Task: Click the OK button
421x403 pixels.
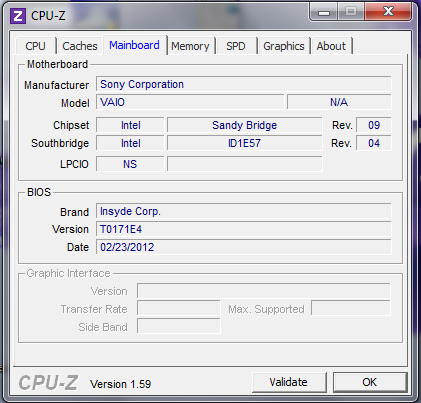Action: coord(370,382)
